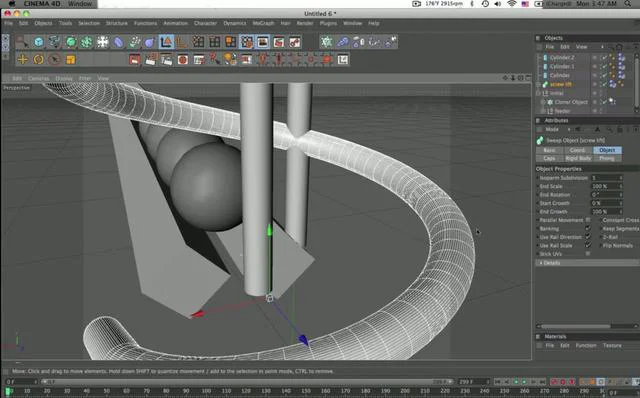Step the End Scale value arrows
The width and height of the screenshot is (640, 398).
(x=621, y=186)
